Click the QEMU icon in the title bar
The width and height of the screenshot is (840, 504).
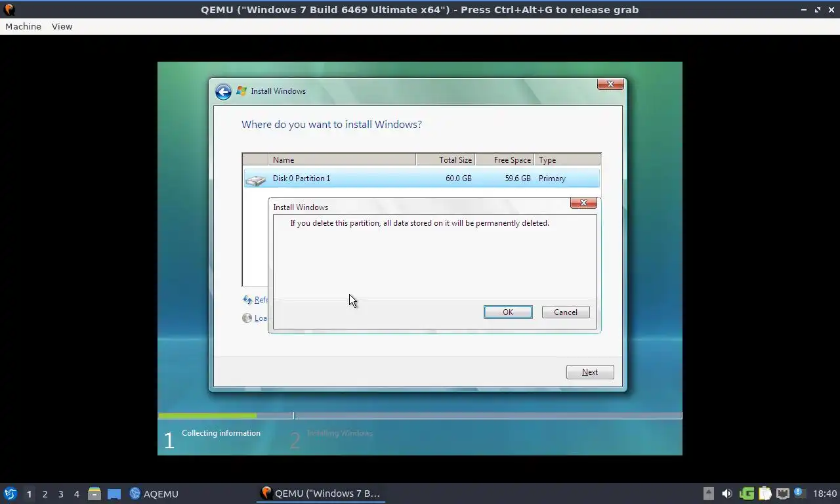[x=9, y=9]
